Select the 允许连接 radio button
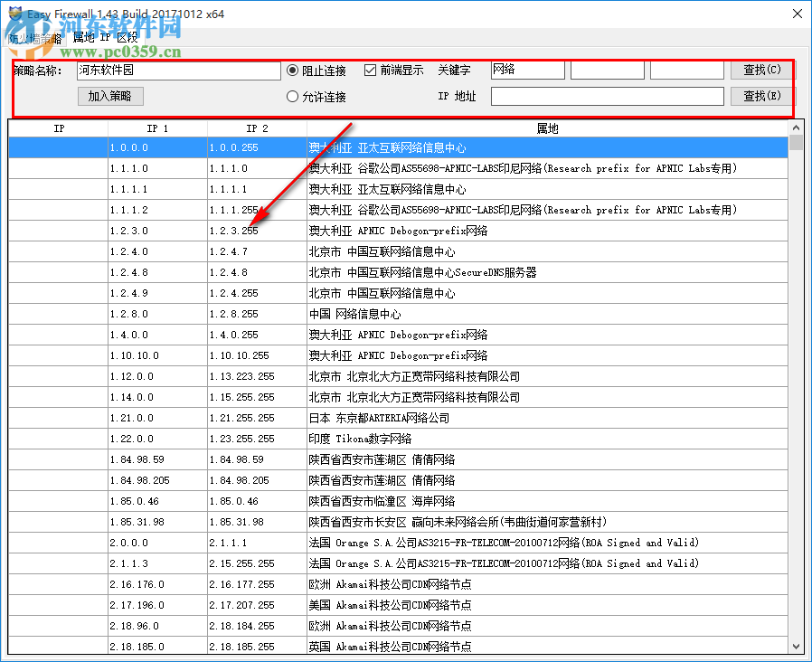The image size is (812, 662). (291, 97)
